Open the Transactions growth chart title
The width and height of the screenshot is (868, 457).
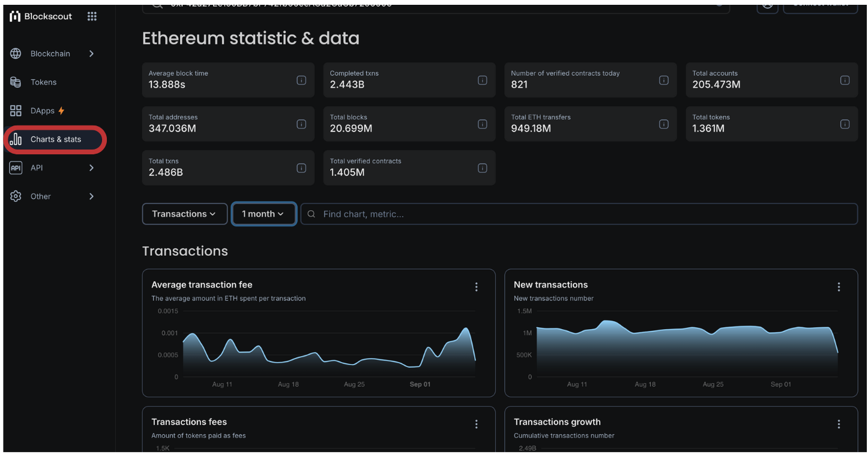[x=557, y=422]
